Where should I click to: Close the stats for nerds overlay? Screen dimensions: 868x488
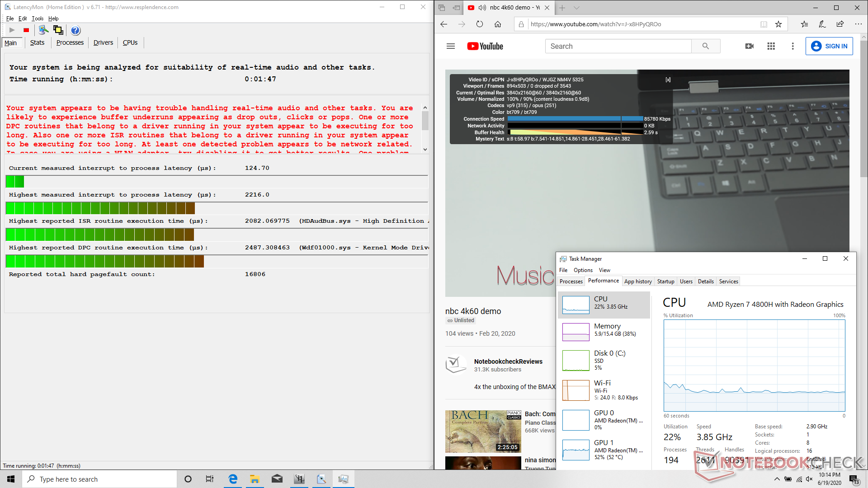(x=668, y=80)
